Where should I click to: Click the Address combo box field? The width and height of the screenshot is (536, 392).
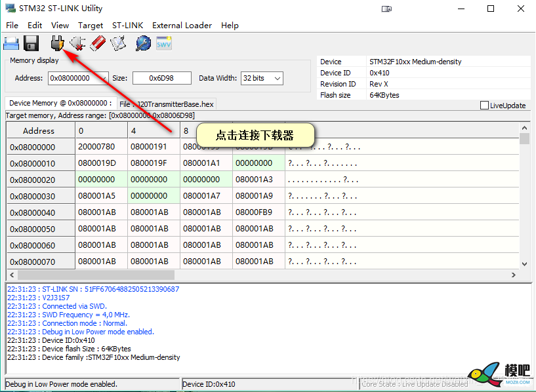(78, 78)
